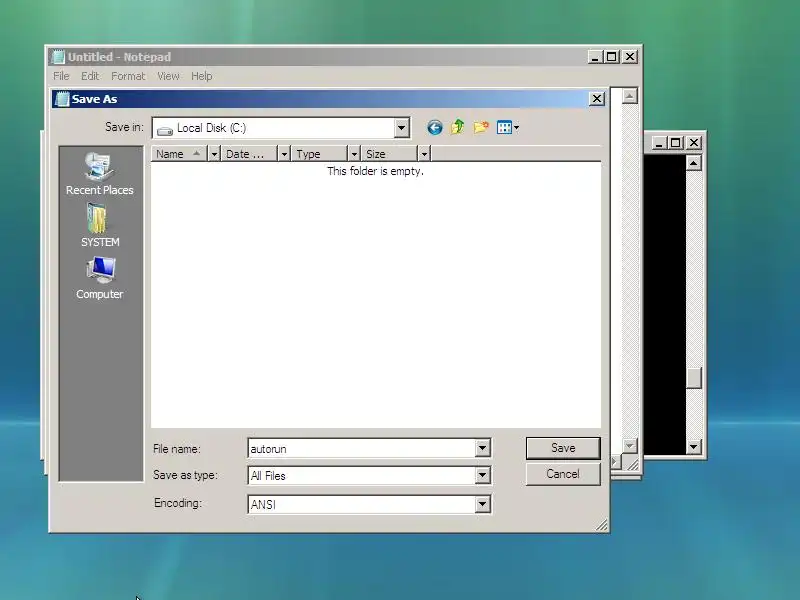Click the Notepad icon in title bar
800x600 pixels.
coord(59,57)
